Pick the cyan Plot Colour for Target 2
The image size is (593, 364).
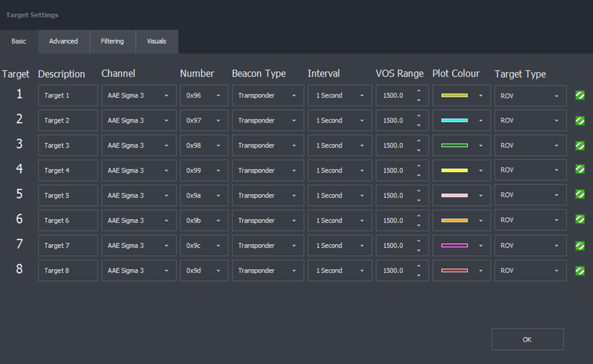pos(461,121)
